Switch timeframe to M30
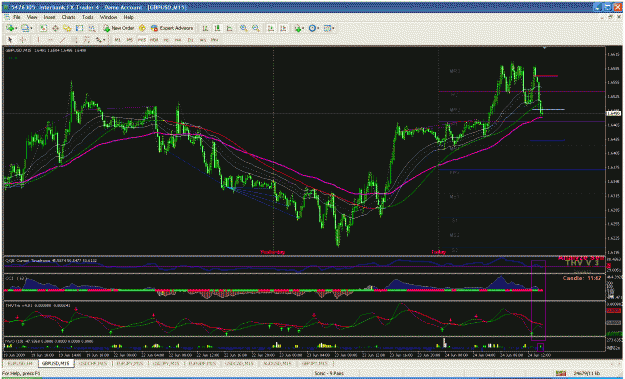This screenshot has height=379, width=625. click(154, 40)
